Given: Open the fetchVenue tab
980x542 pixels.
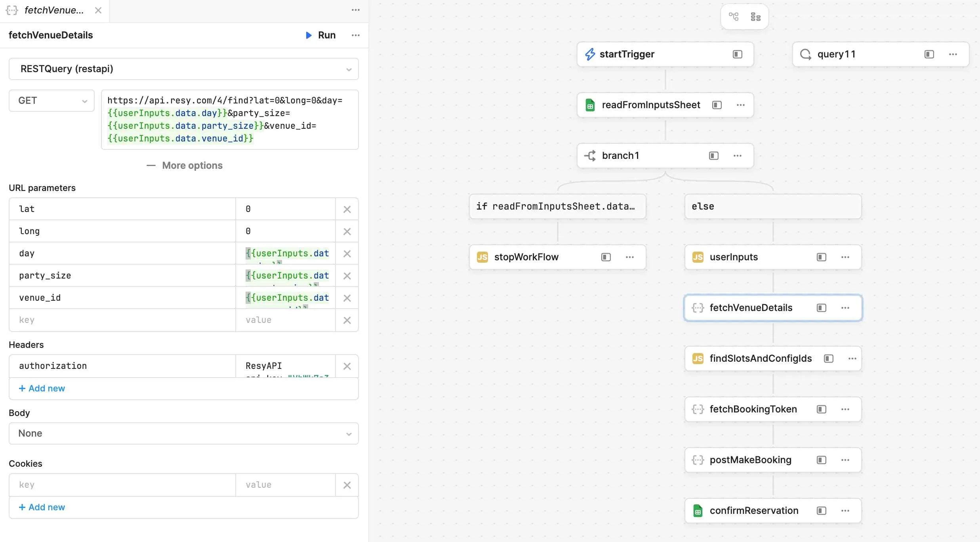Looking at the screenshot, I should [x=54, y=11].
